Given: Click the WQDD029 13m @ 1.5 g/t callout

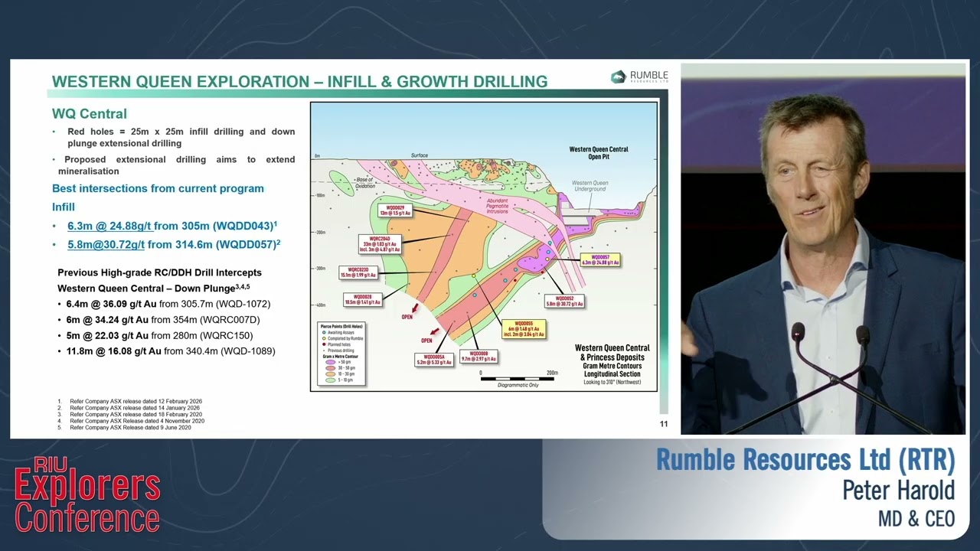Looking at the screenshot, I should pos(396,210).
